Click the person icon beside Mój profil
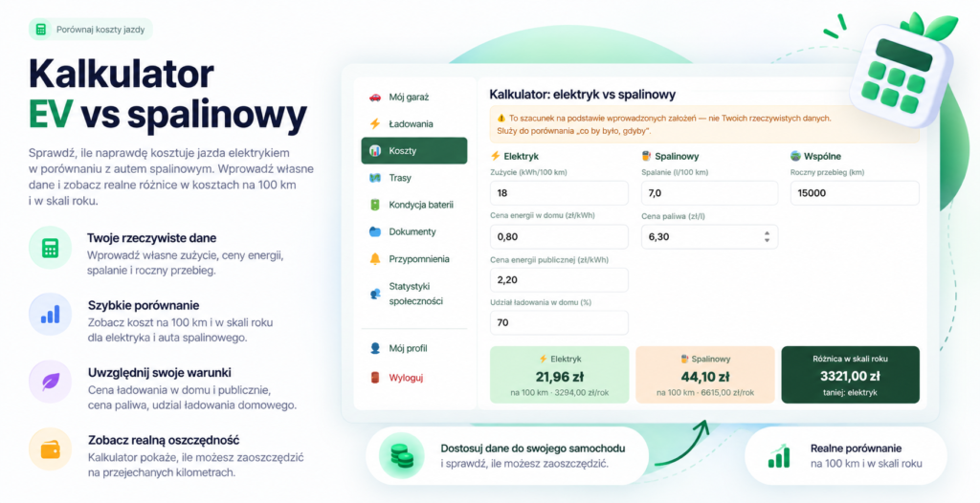Image resolution: width=980 pixels, height=503 pixels. tap(375, 348)
